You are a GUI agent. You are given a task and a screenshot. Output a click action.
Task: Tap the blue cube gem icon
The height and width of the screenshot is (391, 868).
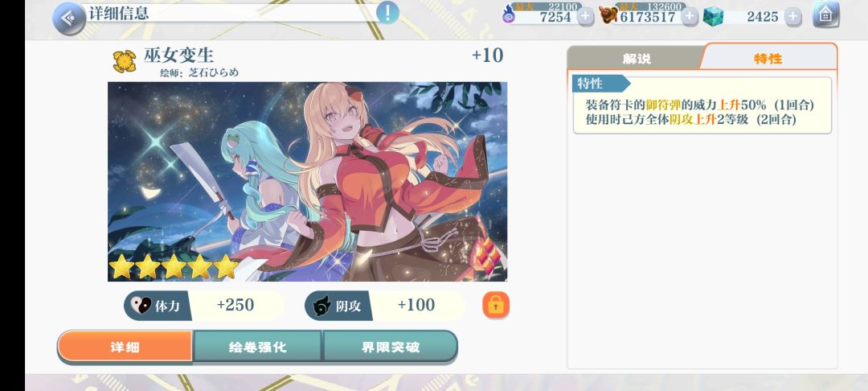click(714, 17)
